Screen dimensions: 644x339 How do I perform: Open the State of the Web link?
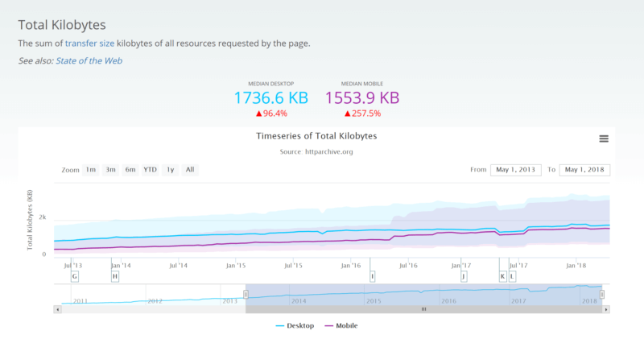[x=89, y=61]
